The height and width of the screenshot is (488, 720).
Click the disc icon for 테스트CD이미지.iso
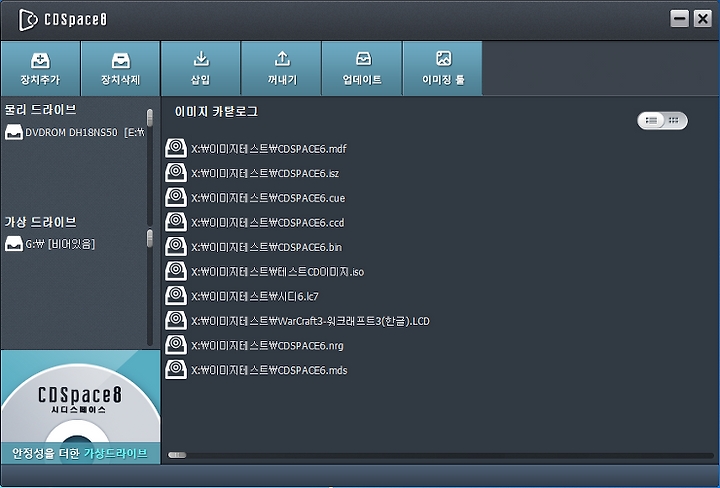[x=176, y=271]
